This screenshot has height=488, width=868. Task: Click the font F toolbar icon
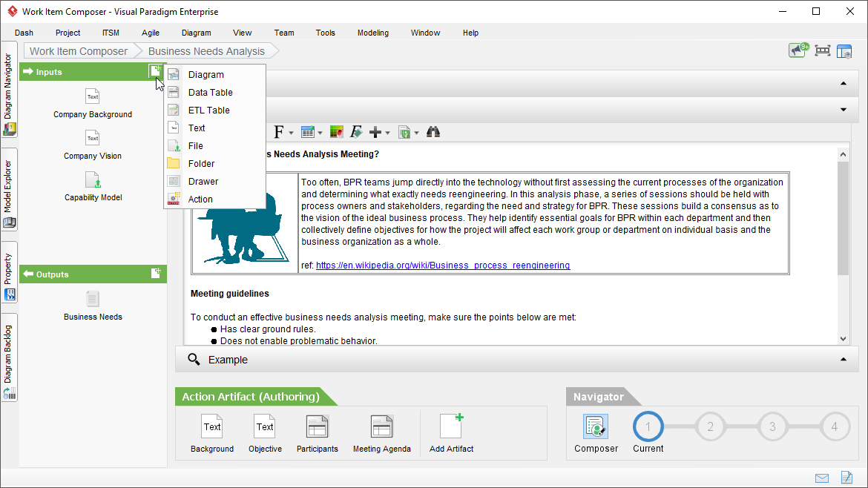(278, 132)
